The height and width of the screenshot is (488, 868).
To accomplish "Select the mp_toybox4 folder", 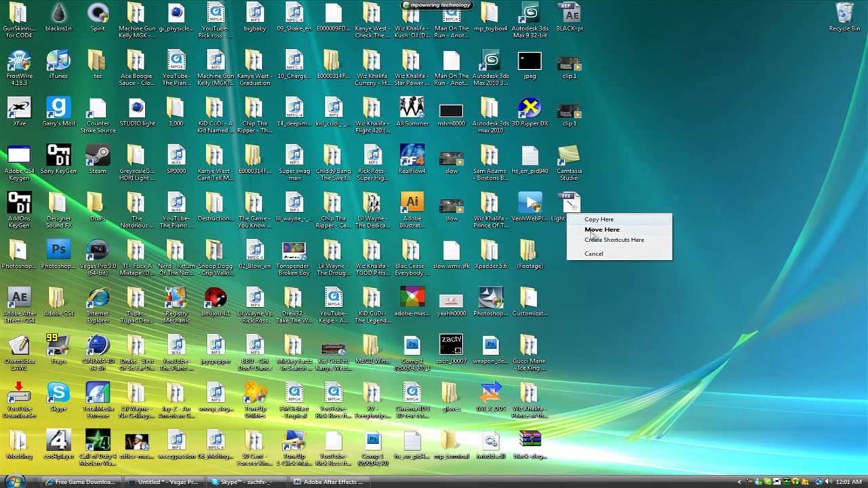I will 490,18.
